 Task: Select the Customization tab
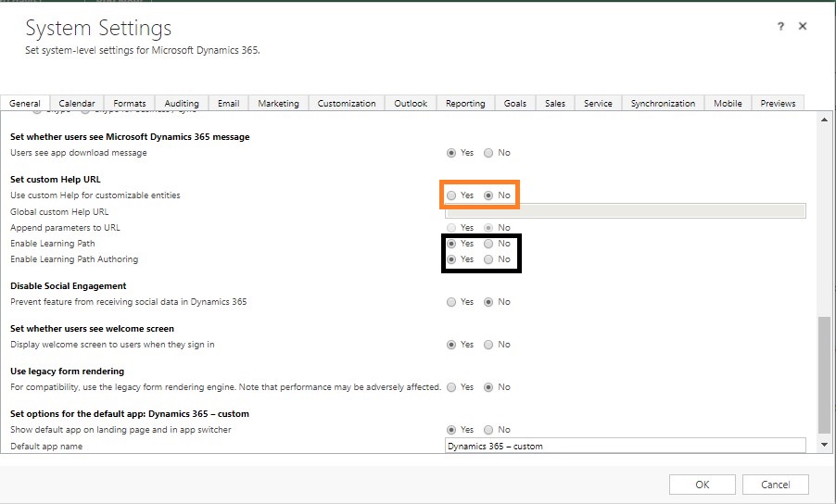point(347,103)
